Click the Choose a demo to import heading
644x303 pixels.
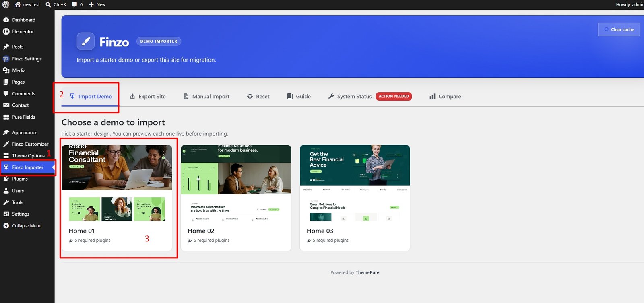click(x=113, y=122)
